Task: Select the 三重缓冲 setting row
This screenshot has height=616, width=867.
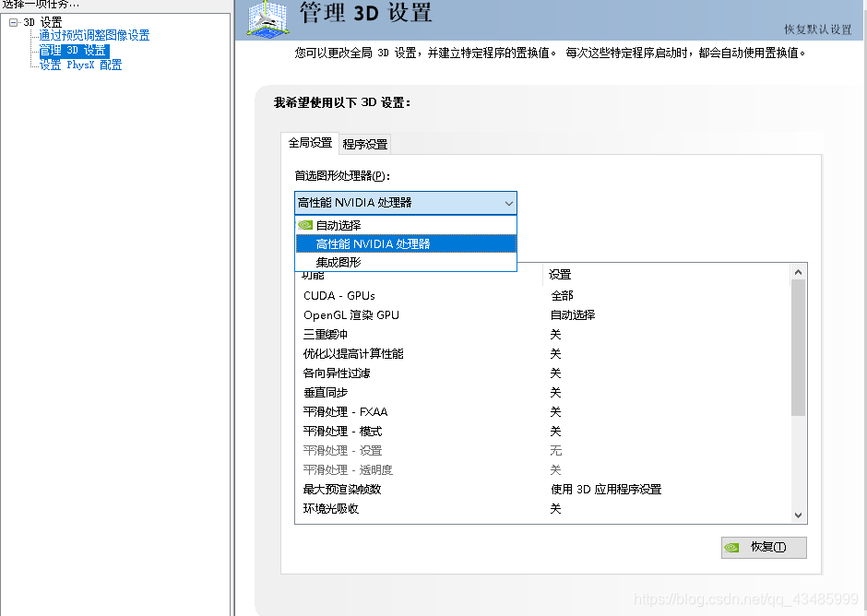Action: pyautogui.click(x=543, y=335)
